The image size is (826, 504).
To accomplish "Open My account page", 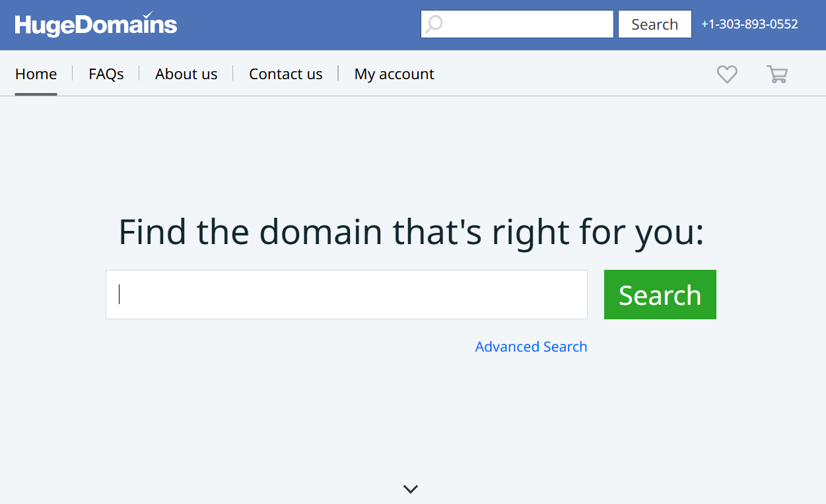I will click(394, 74).
